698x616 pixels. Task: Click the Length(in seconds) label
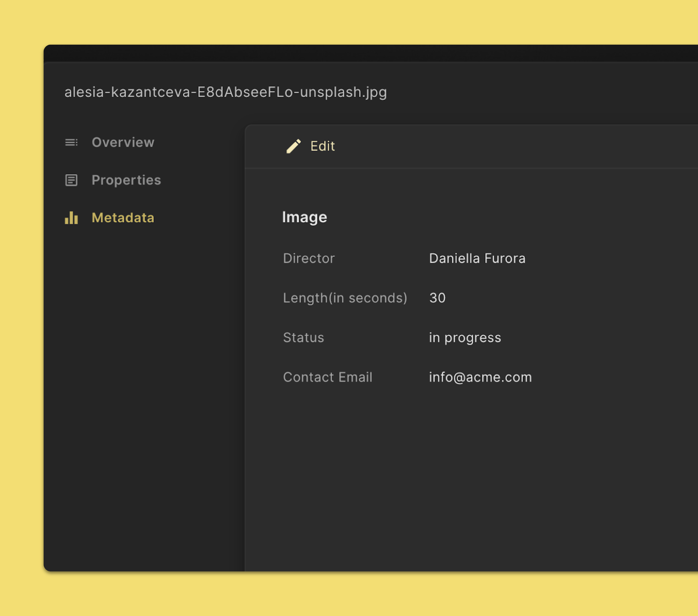[345, 298]
